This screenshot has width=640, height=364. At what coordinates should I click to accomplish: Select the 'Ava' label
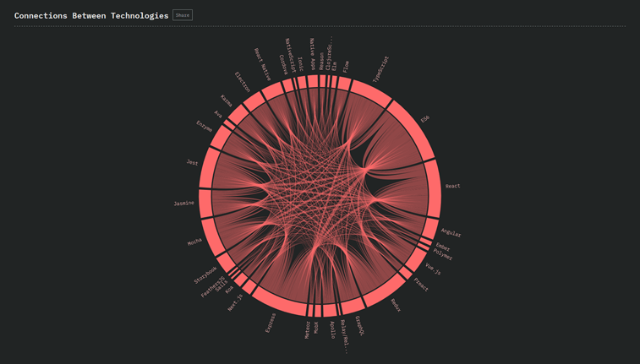coord(218,115)
